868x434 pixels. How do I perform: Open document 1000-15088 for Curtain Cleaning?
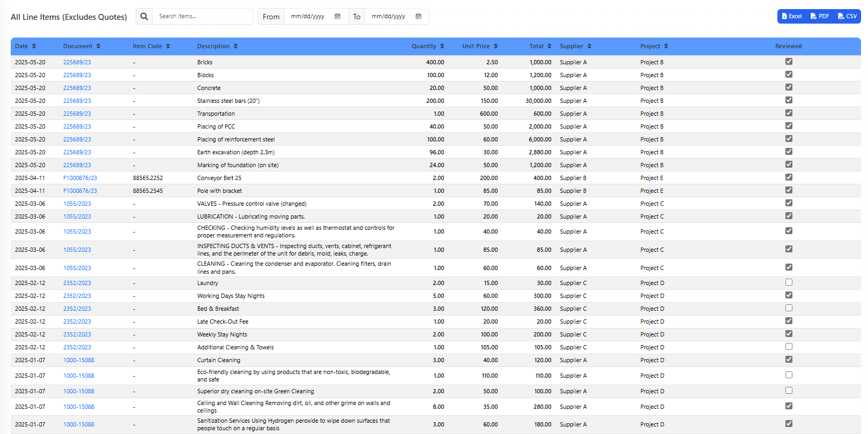coord(79,360)
